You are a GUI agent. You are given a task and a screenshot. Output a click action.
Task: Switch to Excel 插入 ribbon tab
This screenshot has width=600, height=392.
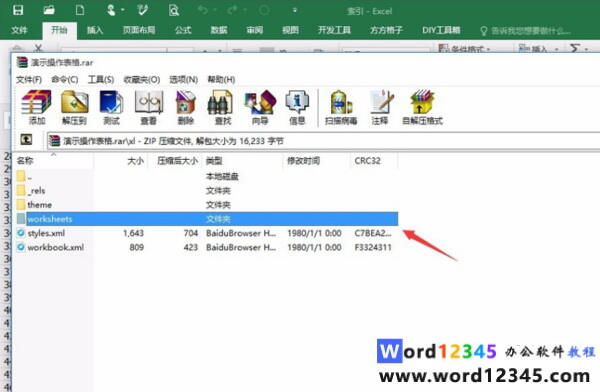(x=95, y=30)
